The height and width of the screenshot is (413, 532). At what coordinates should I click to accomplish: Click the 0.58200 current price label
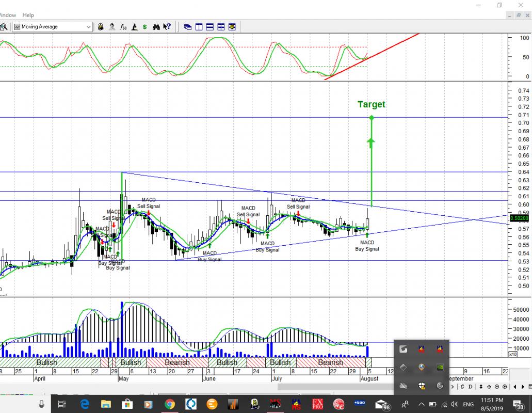pyautogui.click(x=520, y=218)
